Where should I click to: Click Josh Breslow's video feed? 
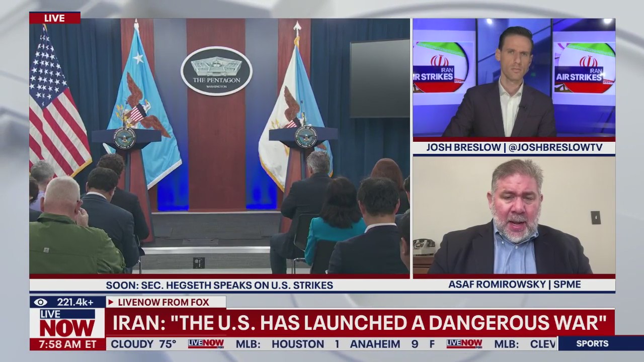[x=514, y=78]
